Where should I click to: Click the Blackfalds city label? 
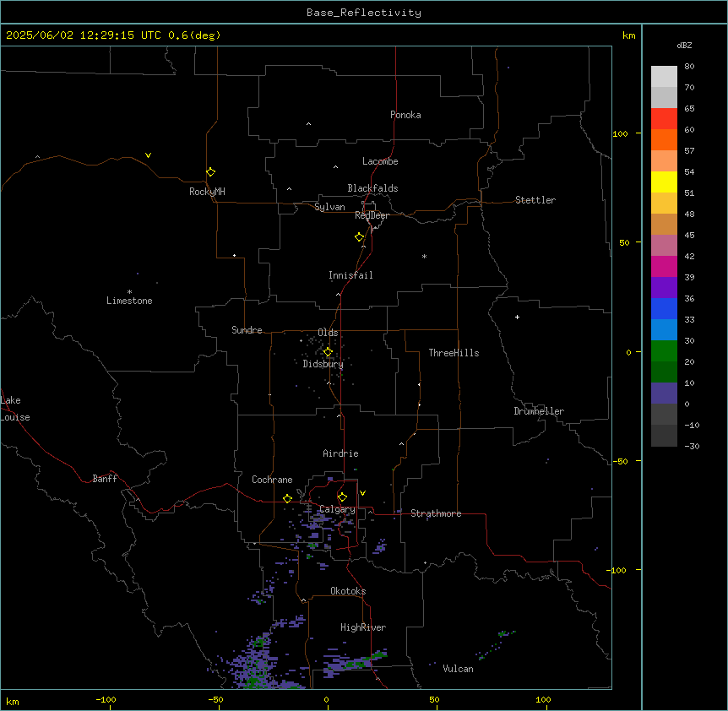372,188
